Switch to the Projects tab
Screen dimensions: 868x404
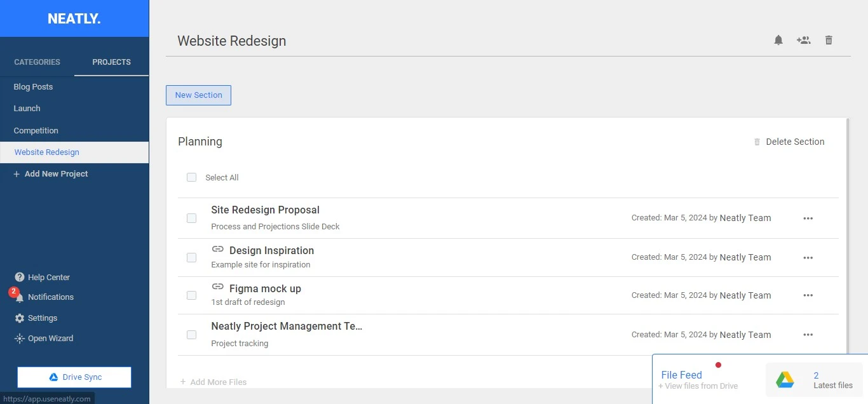click(112, 62)
